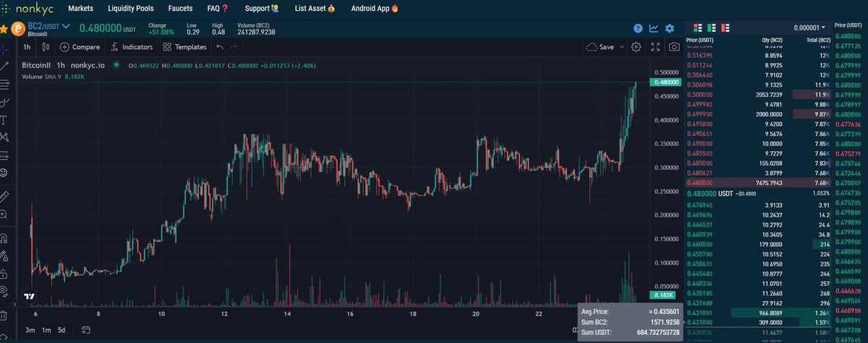Expand the Save layout dropdown arrow
Viewport: 868px width, 343px height.
coord(622,47)
